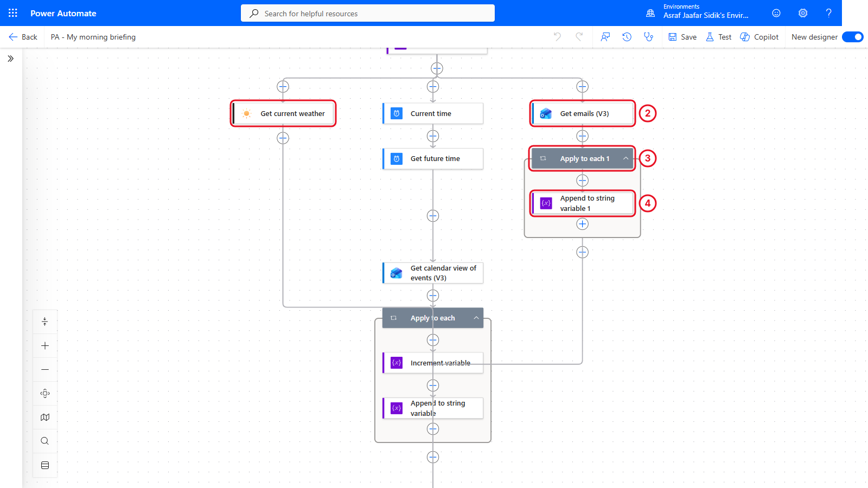Open the Flow checker stethoscope icon
Viewport: 868px width, 488px height.
[648, 37]
